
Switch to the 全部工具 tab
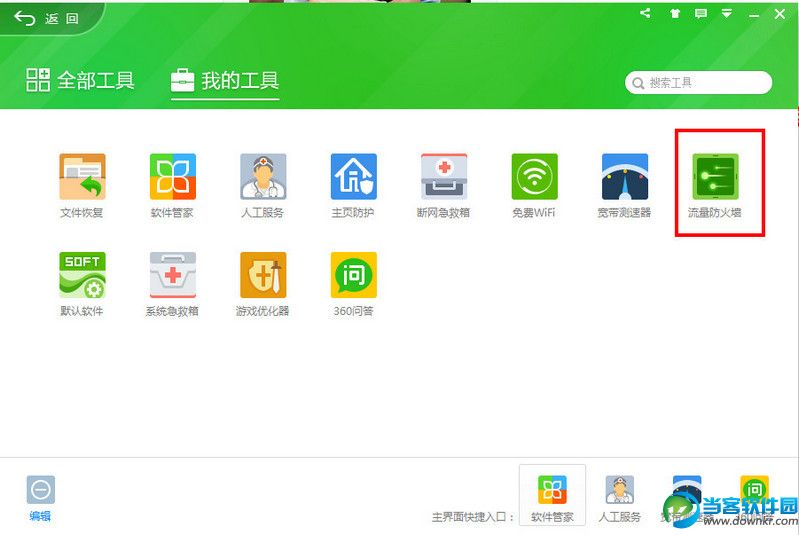click(80, 81)
